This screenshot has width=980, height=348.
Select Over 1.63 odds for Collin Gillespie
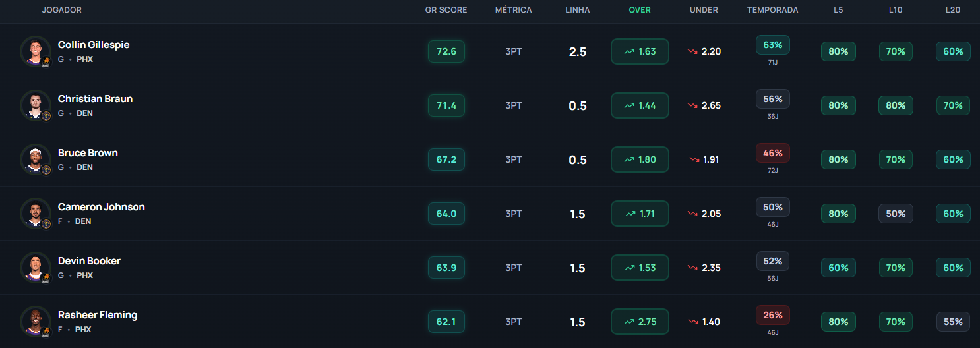tap(640, 51)
